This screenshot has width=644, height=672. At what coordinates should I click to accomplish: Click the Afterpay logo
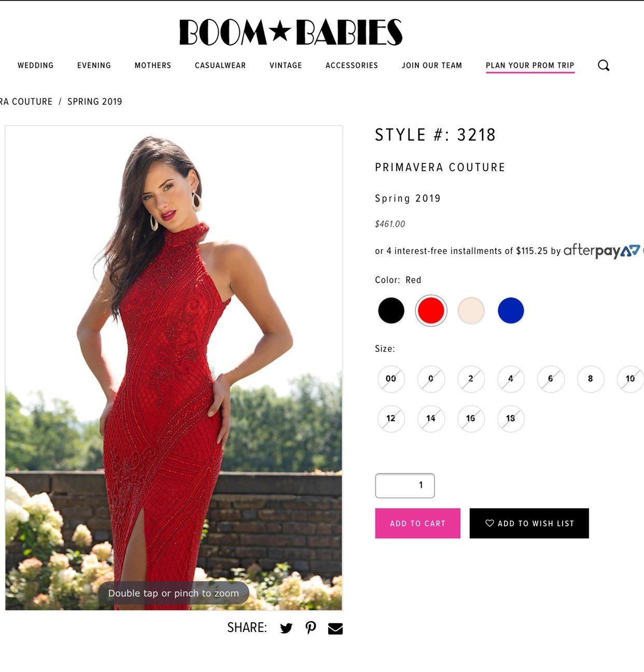coord(601,251)
